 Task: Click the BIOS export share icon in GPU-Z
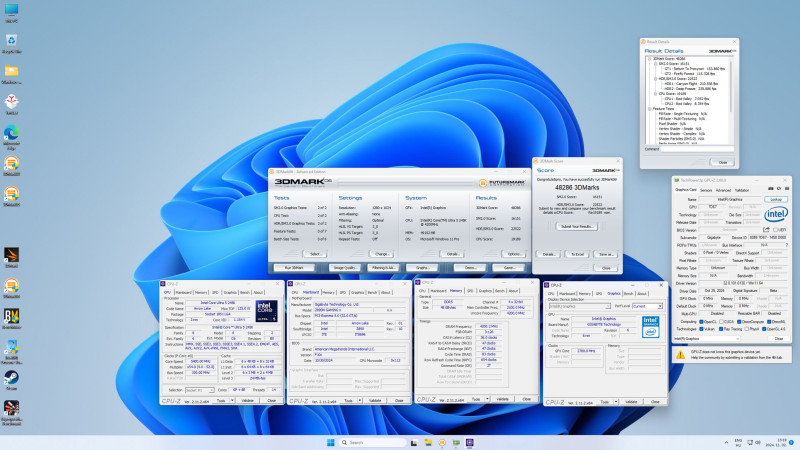point(766,230)
